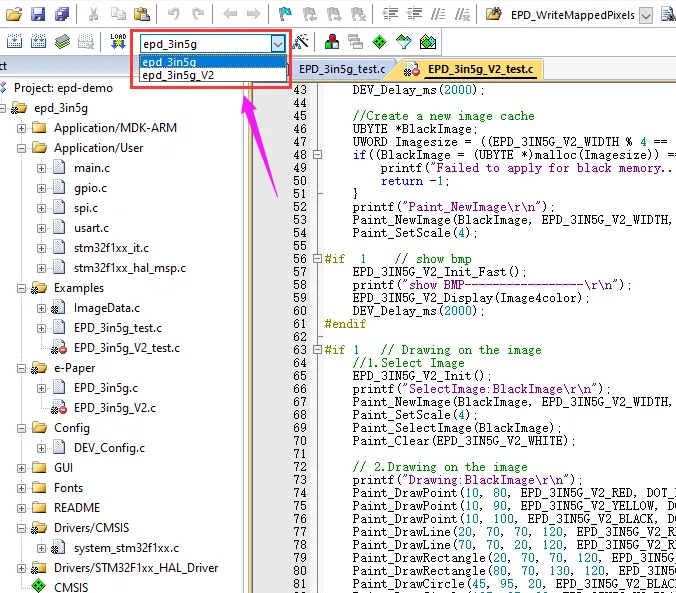Click the Select Software Packs icon
The height and width of the screenshot is (593, 676).
click(x=404, y=42)
